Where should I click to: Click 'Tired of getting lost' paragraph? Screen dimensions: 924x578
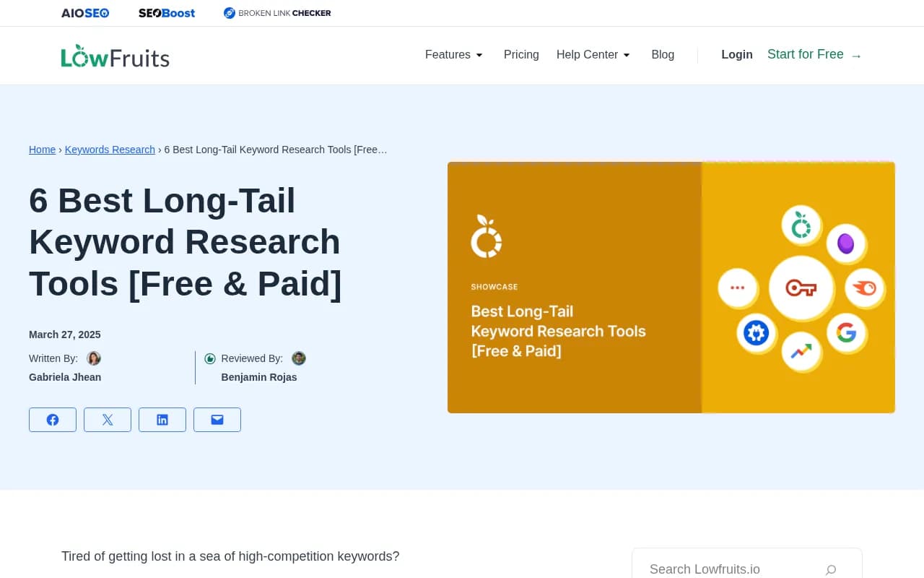[x=230, y=556]
